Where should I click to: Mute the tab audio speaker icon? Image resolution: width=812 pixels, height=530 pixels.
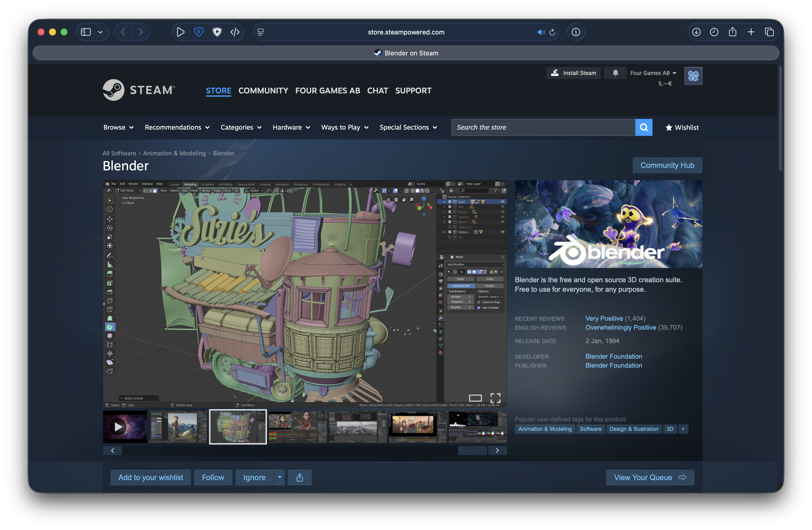pyautogui.click(x=541, y=32)
